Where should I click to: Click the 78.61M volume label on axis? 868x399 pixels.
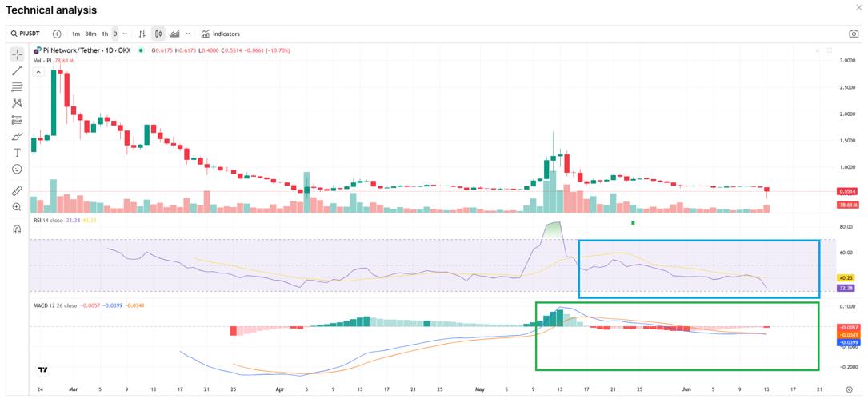point(849,205)
